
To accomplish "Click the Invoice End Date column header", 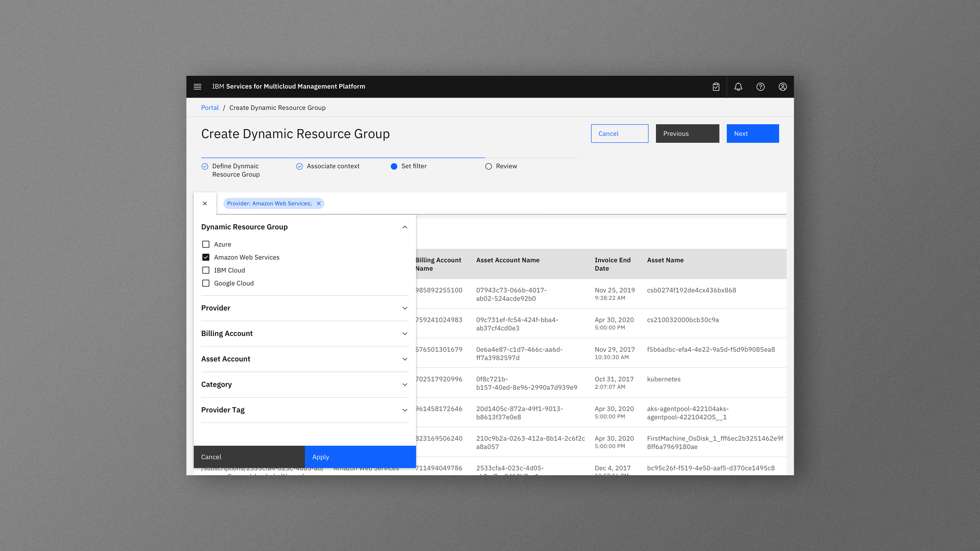I will coord(612,264).
